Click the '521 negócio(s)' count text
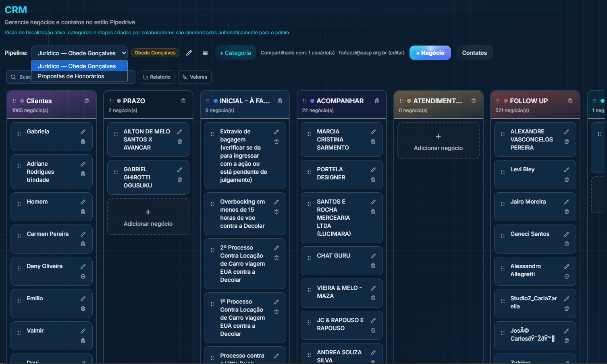The height and width of the screenshot is (364, 607). pyautogui.click(x=512, y=110)
